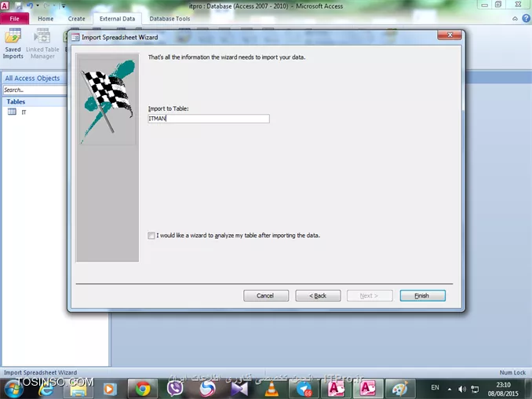Open the Database Tools tab
The width and height of the screenshot is (532, 399).
point(169,19)
